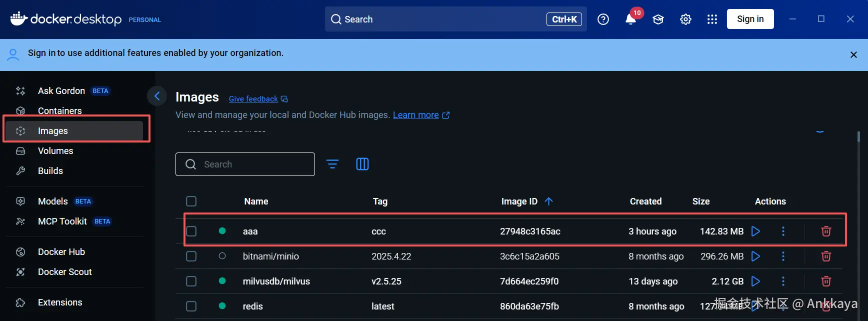The height and width of the screenshot is (321, 868).
Task: Open more actions for milvusdb/milvus image
Action: coord(783,281)
